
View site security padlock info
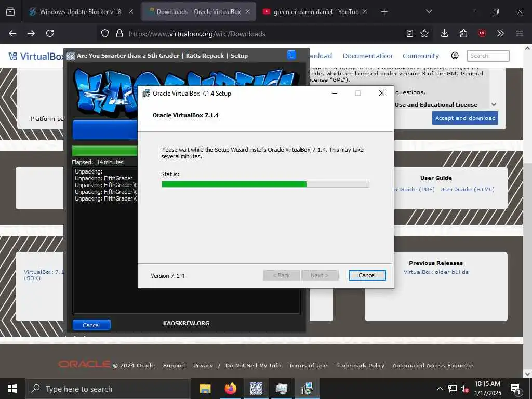point(119,34)
